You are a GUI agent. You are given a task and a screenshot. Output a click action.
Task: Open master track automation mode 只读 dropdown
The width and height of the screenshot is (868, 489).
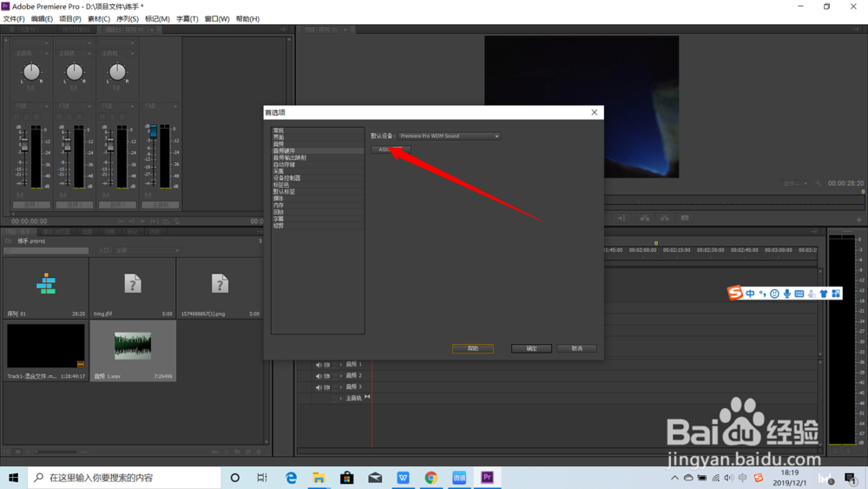click(160, 106)
